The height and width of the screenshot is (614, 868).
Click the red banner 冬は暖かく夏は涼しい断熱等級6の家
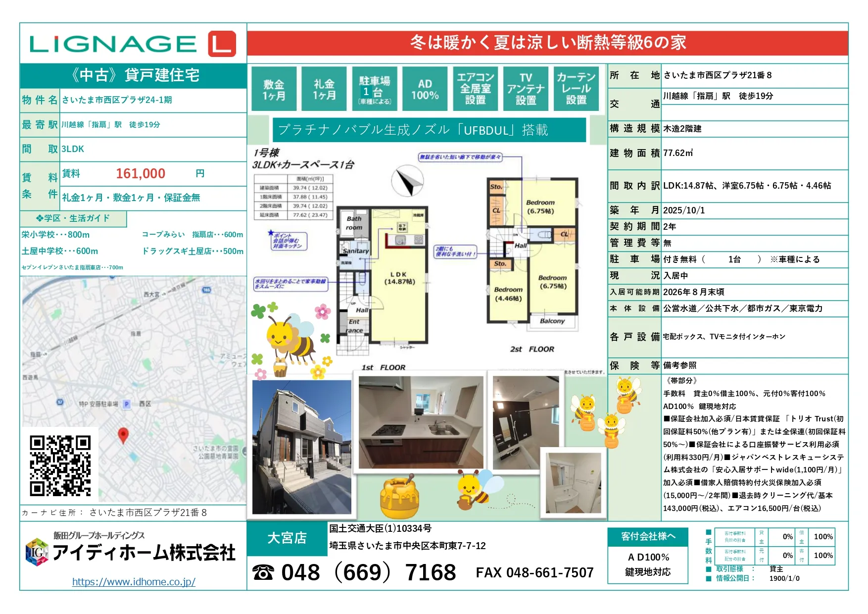(x=548, y=43)
